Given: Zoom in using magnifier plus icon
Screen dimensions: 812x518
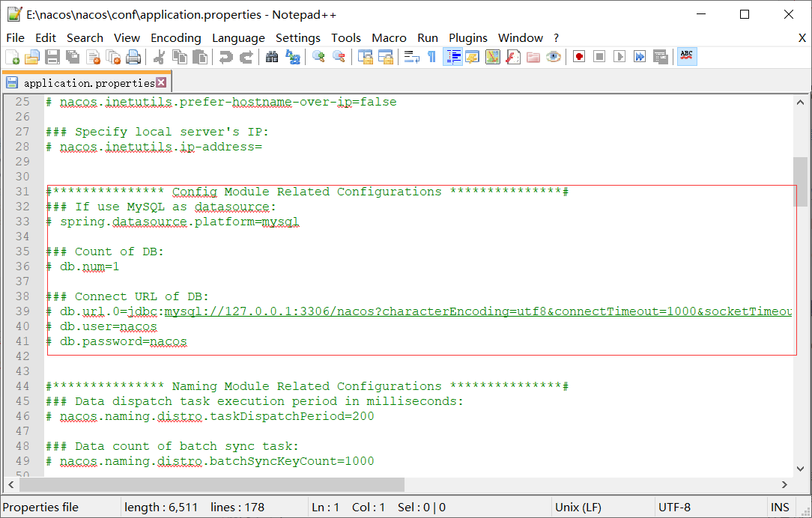Looking at the screenshot, I should point(318,57).
